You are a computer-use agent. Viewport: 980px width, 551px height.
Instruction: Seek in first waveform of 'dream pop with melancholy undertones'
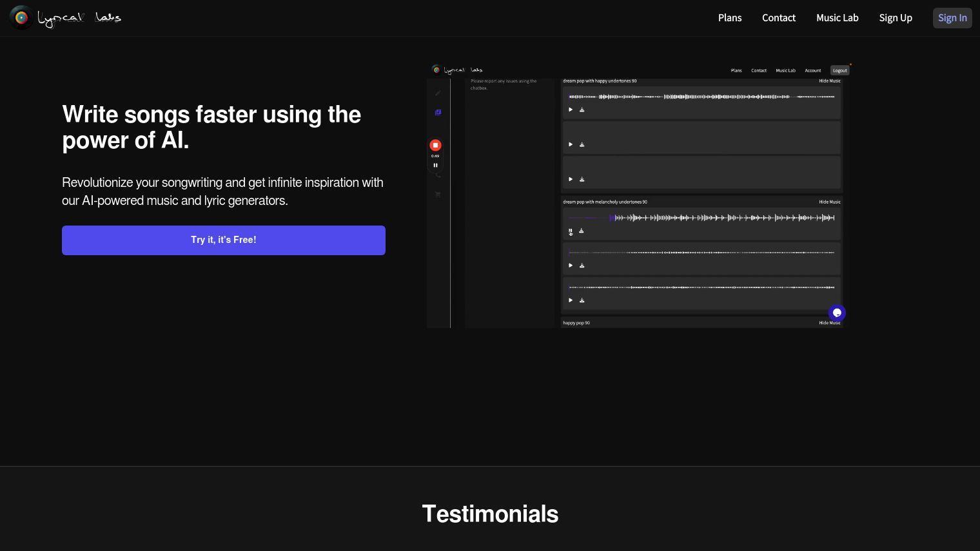(701, 218)
